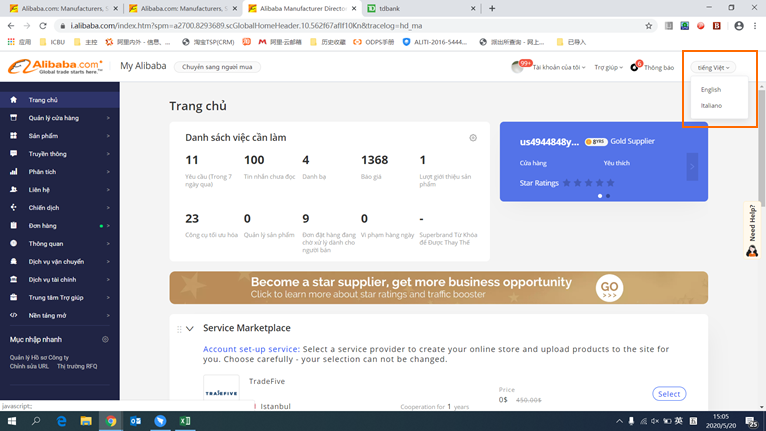Select Italiano from language menu
The width and height of the screenshot is (766, 431).
(711, 106)
